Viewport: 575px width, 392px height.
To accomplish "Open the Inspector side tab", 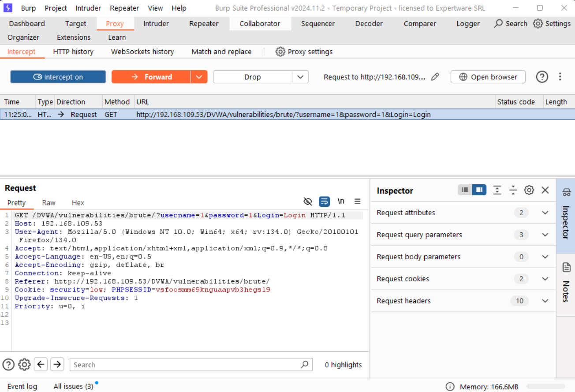I will point(566,216).
